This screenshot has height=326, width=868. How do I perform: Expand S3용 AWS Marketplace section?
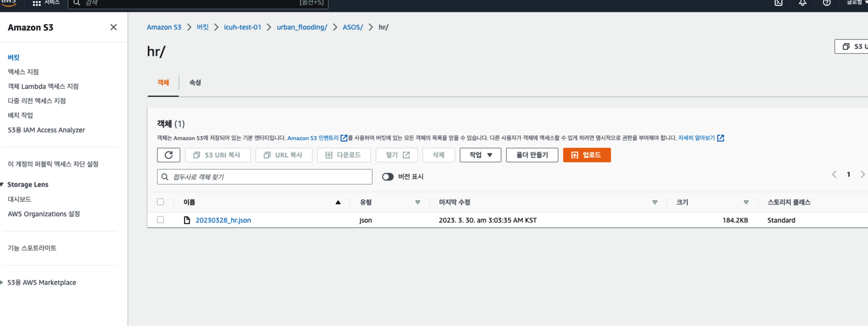tap(2, 283)
